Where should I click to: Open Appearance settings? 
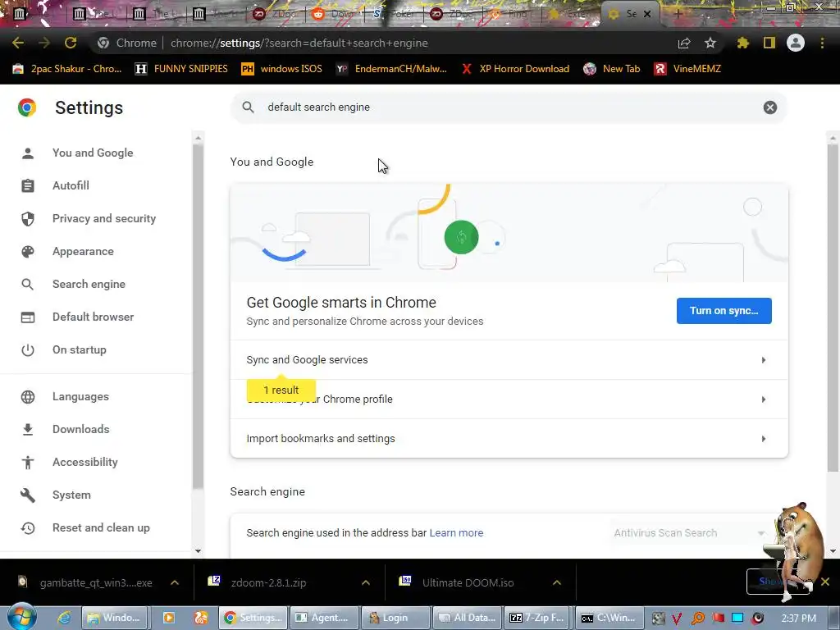tap(83, 251)
